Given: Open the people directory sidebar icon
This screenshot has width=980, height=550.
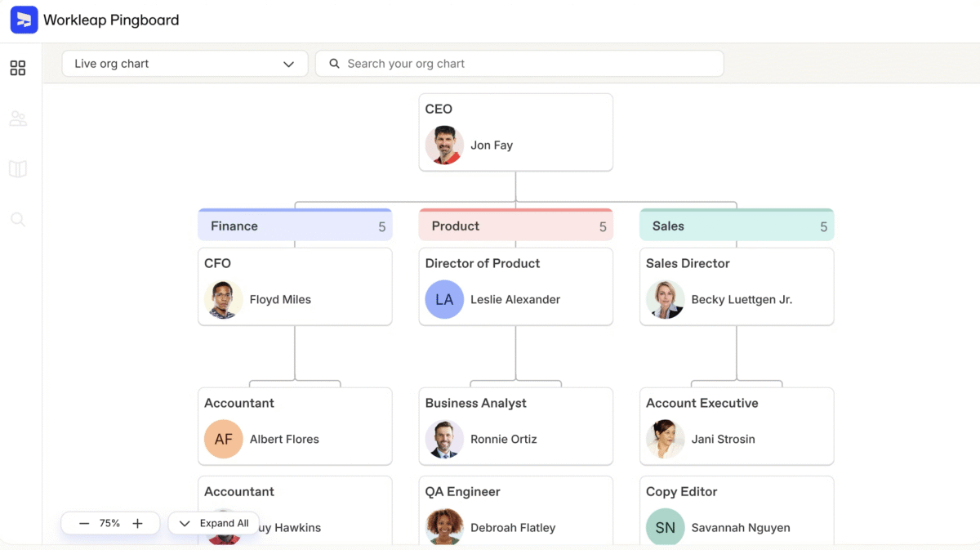Looking at the screenshot, I should coord(18,118).
